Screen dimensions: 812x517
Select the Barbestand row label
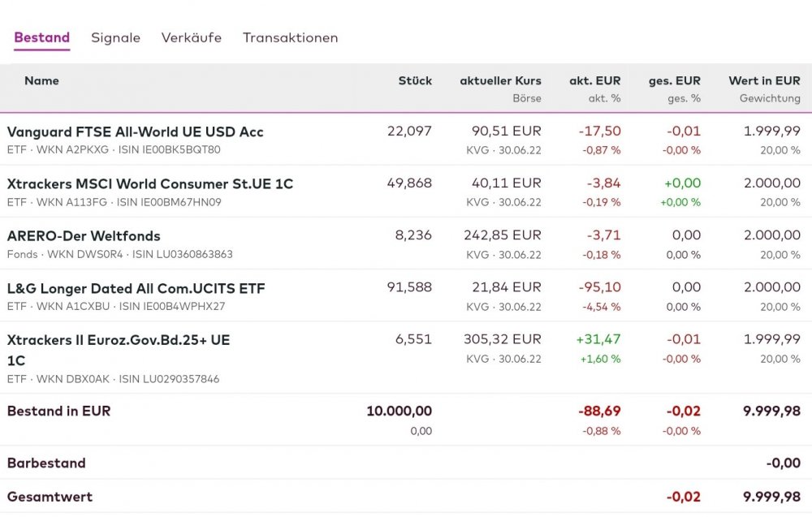click(46, 463)
